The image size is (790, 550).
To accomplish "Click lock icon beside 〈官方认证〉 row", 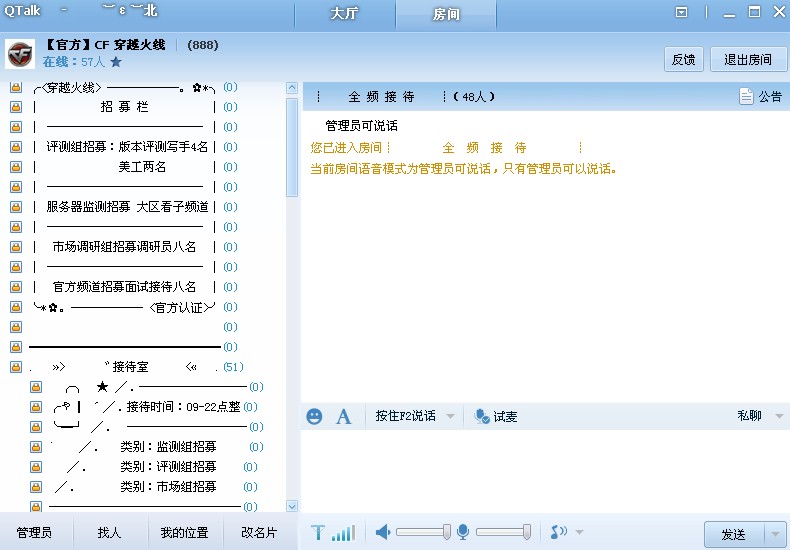I will [x=16, y=307].
